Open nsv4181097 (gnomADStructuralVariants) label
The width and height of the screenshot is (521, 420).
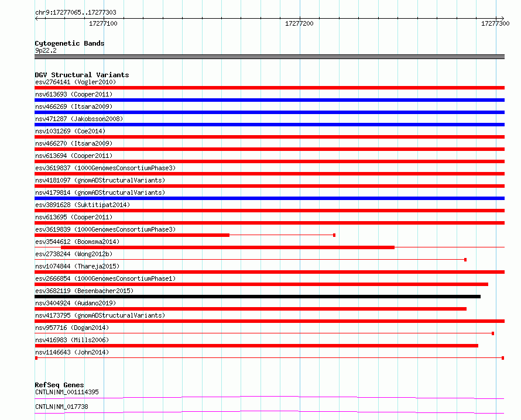[100, 180]
